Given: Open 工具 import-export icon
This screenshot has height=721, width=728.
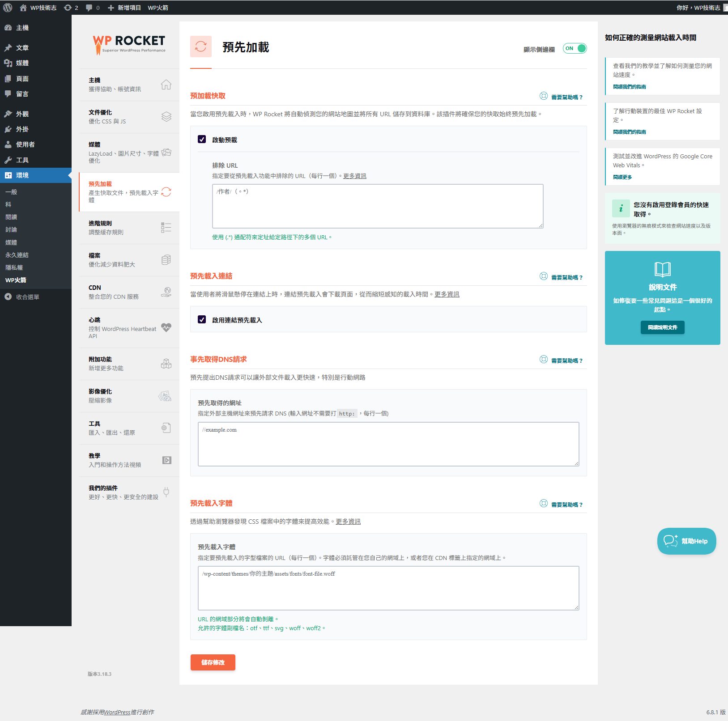Looking at the screenshot, I should click(166, 428).
